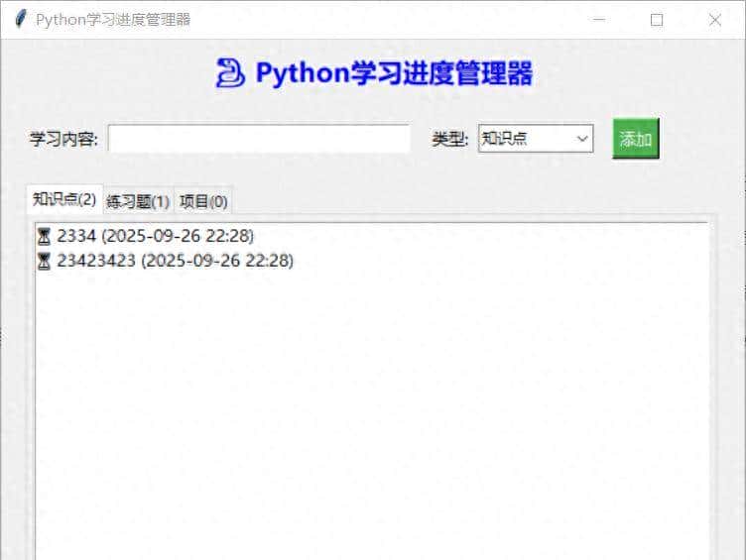Focus the 学习内容 text input field

pos(259,139)
